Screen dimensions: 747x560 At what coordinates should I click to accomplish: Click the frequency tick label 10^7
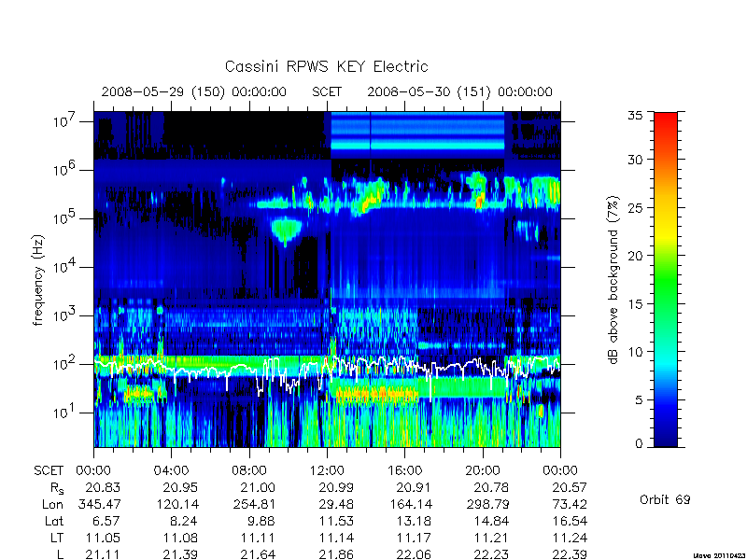click(x=65, y=121)
